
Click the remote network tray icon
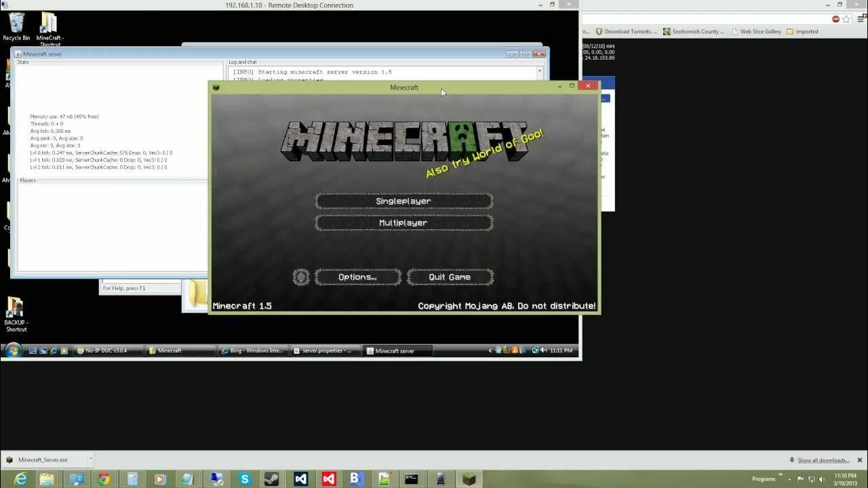click(535, 350)
